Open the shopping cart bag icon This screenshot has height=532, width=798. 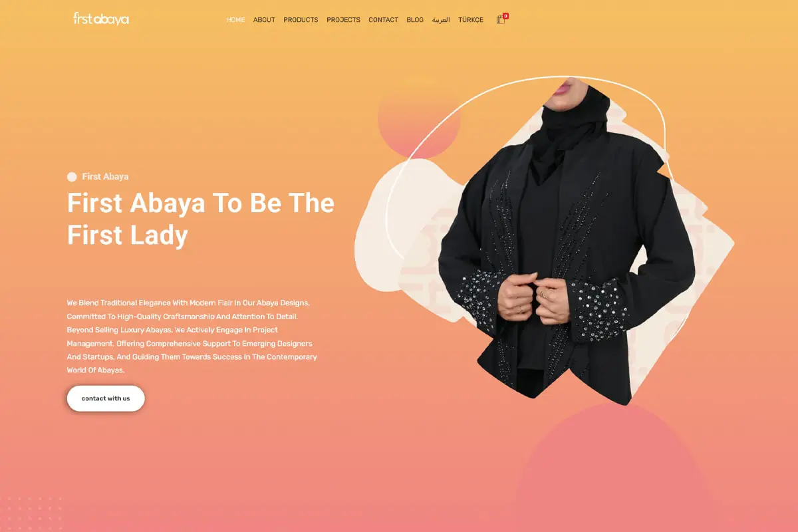tap(500, 20)
